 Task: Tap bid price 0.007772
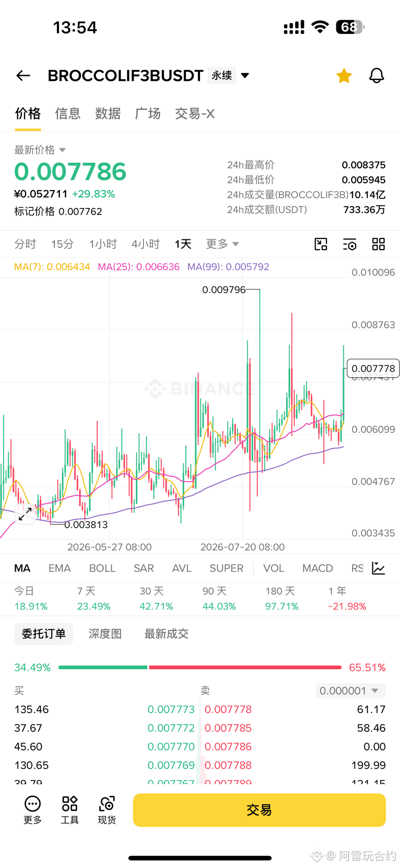pos(171,728)
